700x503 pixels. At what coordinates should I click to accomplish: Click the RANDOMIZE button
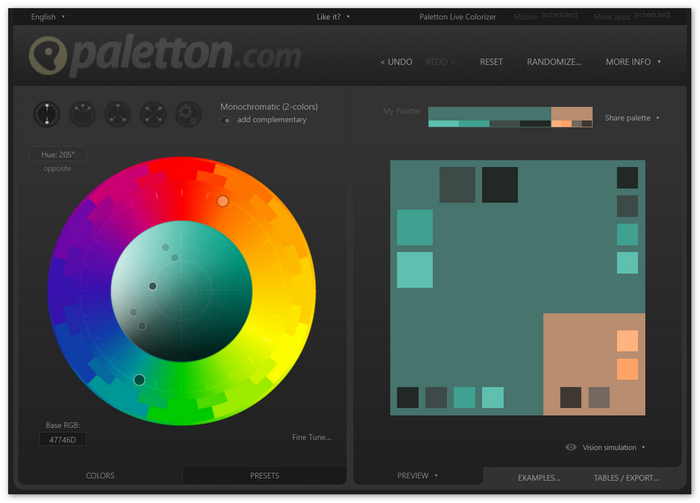coord(554,62)
